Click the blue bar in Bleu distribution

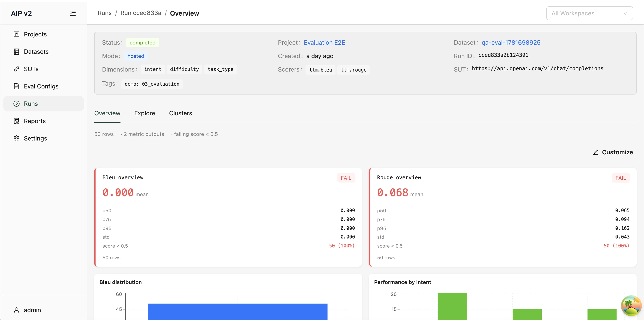pyautogui.click(x=238, y=312)
